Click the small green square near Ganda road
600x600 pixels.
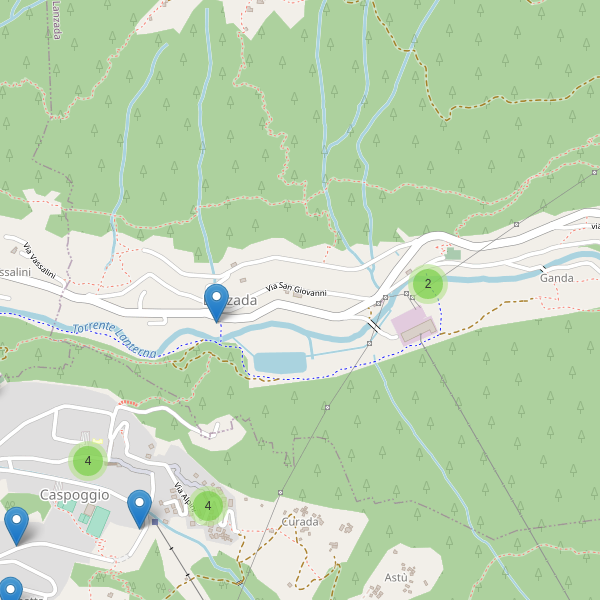[453, 254]
